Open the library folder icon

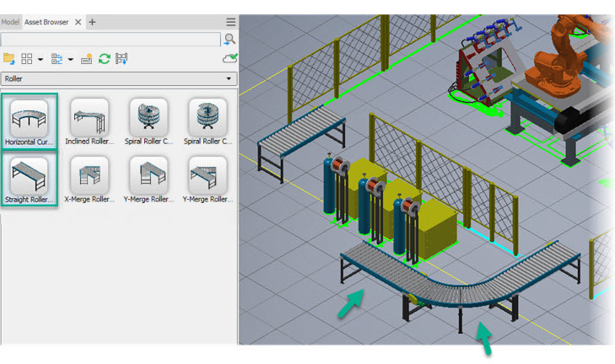click(8, 59)
